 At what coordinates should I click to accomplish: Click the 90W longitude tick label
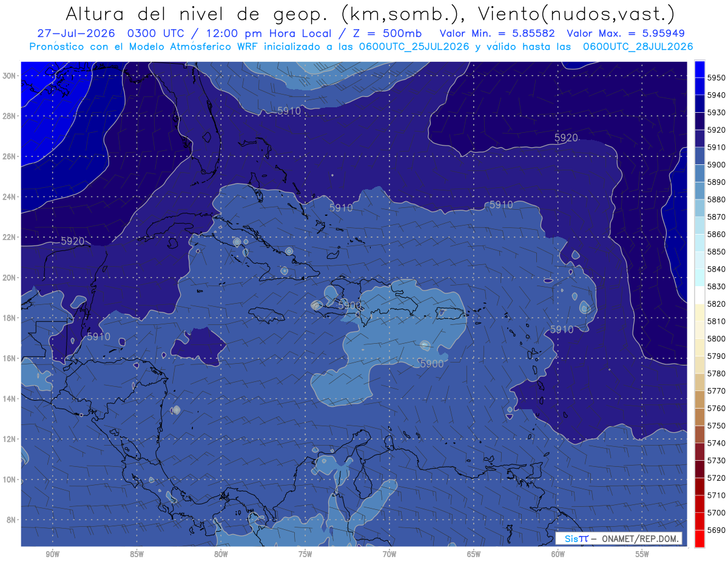tap(53, 554)
